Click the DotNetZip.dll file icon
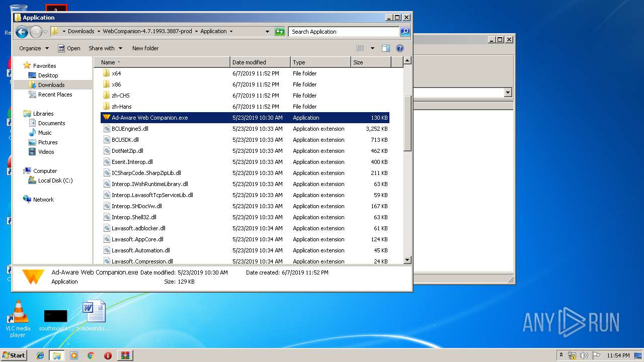The width and height of the screenshot is (644, 362). point(107,151)
